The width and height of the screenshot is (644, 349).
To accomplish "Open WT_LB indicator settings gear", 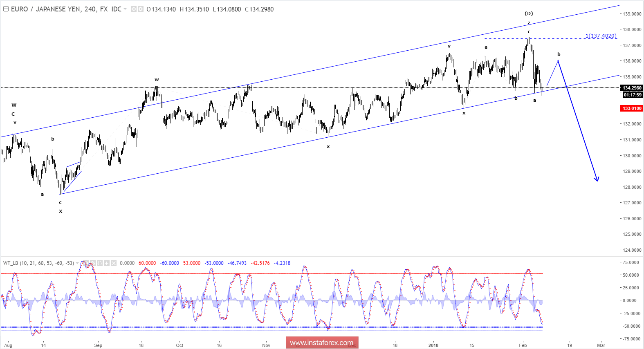I will pyautogui.click(x=93, y=263).
